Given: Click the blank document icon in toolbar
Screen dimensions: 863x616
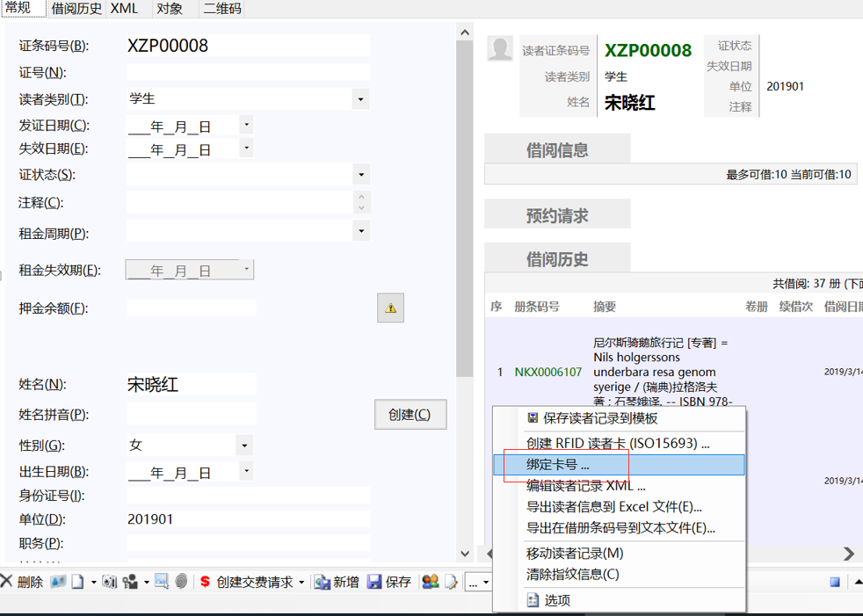Looking at the screenshot, I should click(x=77, y=582).
